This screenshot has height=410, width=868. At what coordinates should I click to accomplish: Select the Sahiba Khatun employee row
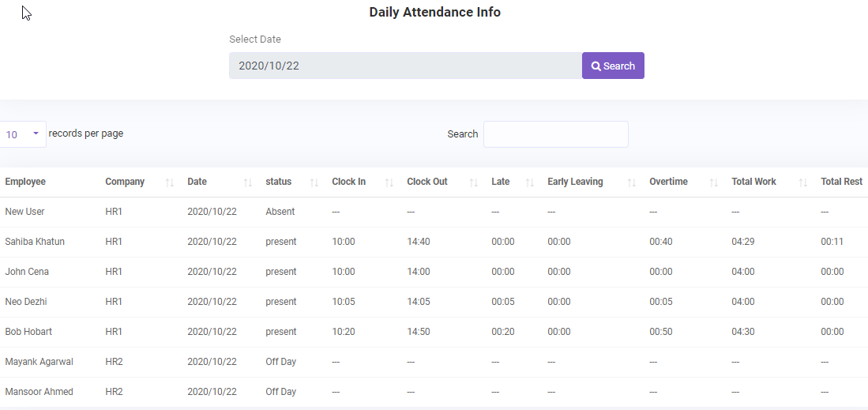click(35, 242)
